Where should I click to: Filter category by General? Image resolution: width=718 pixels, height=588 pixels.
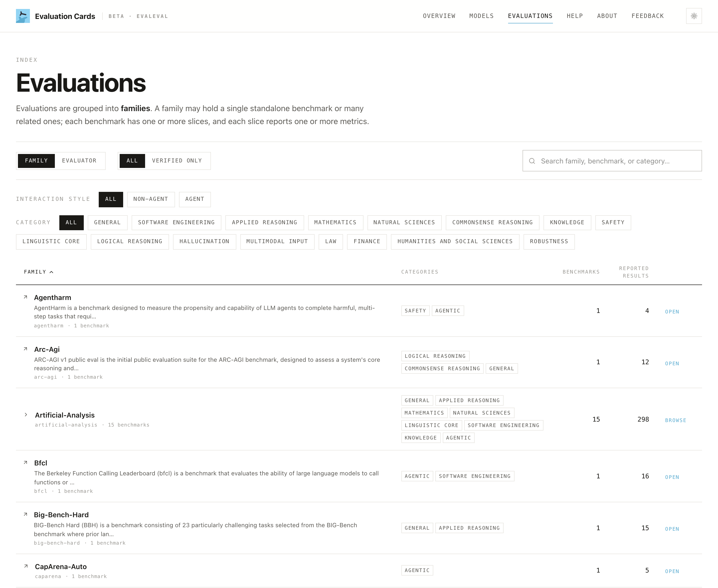pyautogui.click(x=107, y=222)
